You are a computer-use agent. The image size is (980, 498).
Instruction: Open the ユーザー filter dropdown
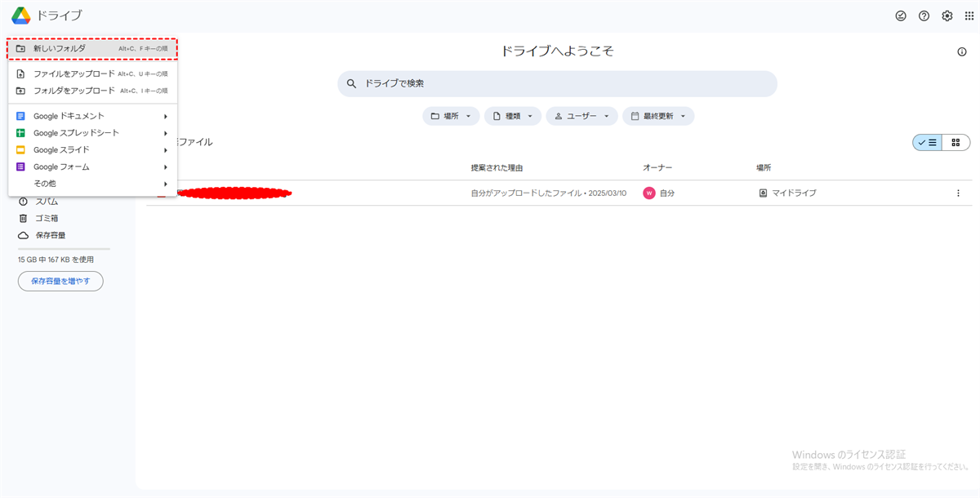tap(581, 116)
